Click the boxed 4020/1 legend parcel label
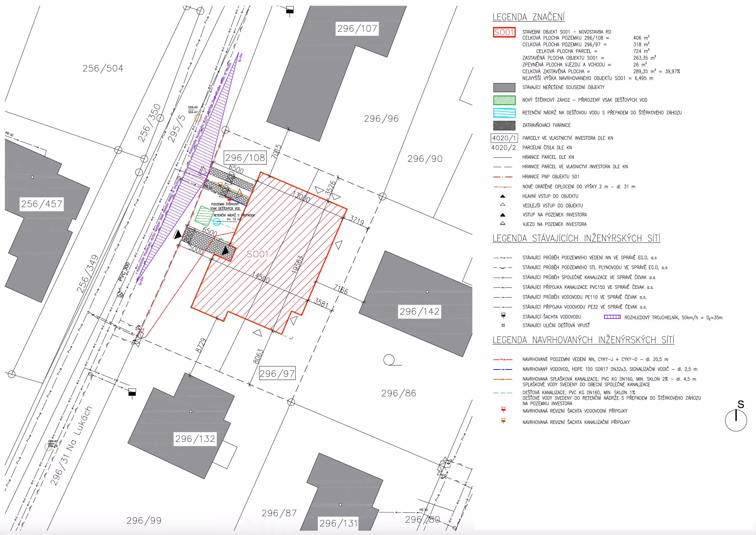This screenshot has height=535, width=756. [504, 138]
